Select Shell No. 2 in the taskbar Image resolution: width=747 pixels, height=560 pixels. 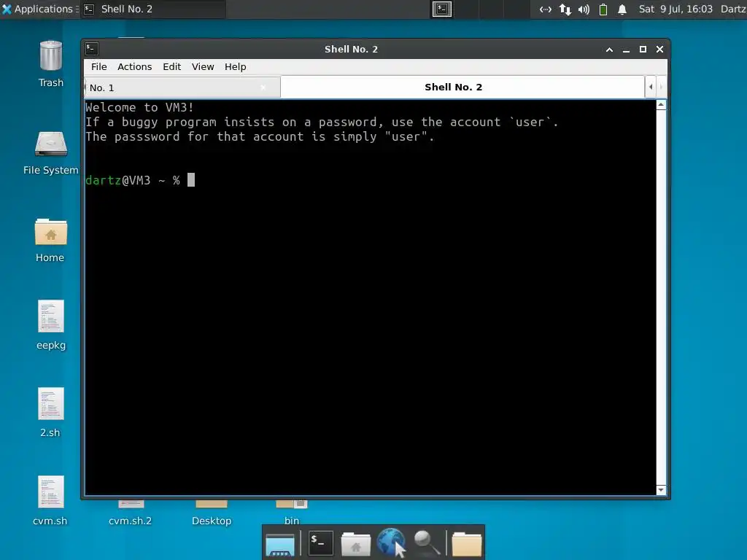(x=152, y=9)
